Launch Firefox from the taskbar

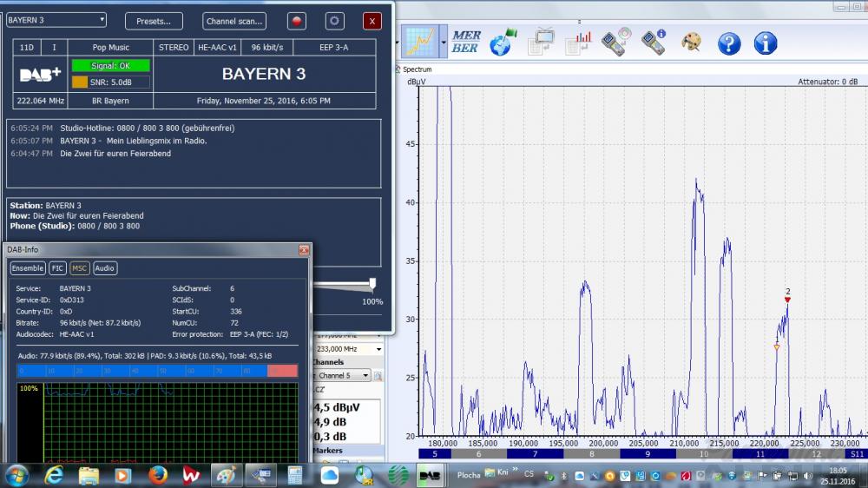[158, 476]
